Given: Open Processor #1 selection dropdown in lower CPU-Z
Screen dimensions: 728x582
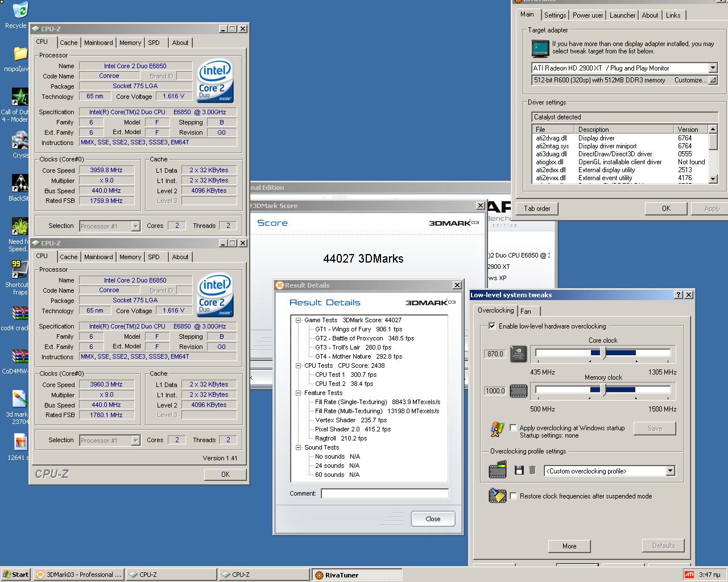Looking at the screenshot, I should point(135,440).
